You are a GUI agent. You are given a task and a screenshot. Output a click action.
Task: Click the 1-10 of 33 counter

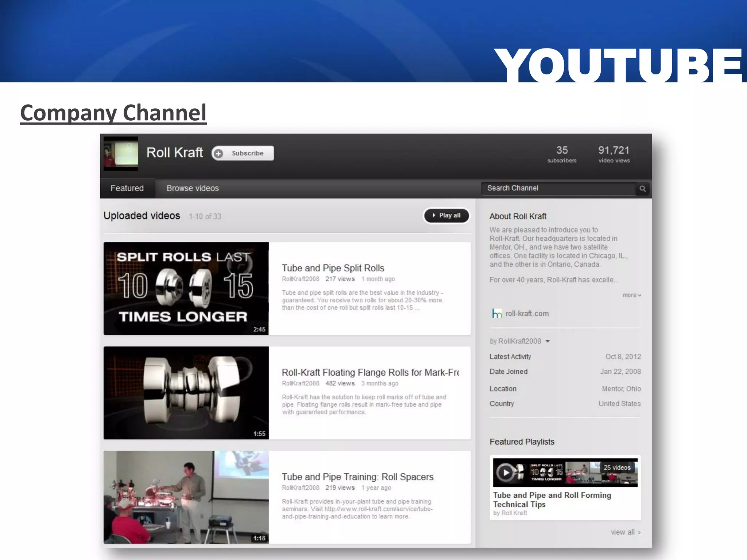(205, 217)
